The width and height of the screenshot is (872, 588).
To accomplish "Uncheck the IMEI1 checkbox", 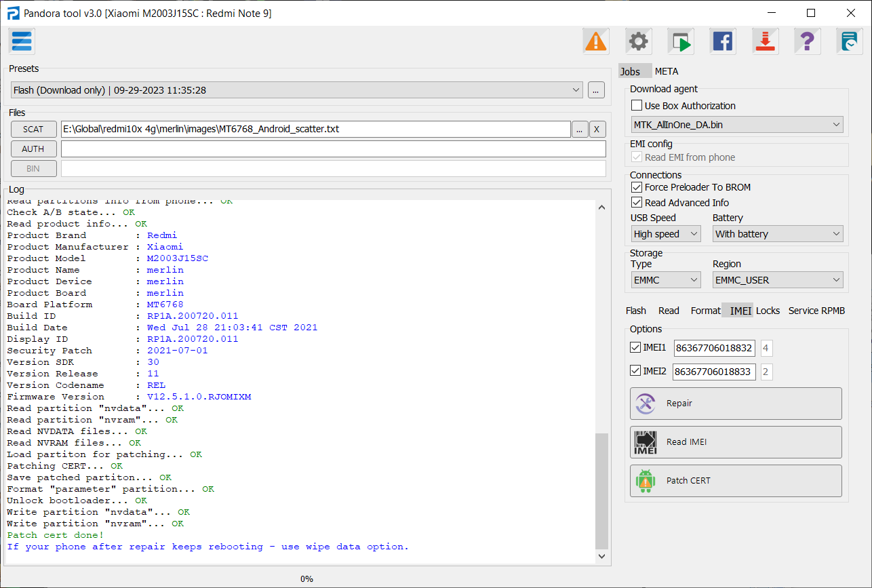I will [635, 347].
